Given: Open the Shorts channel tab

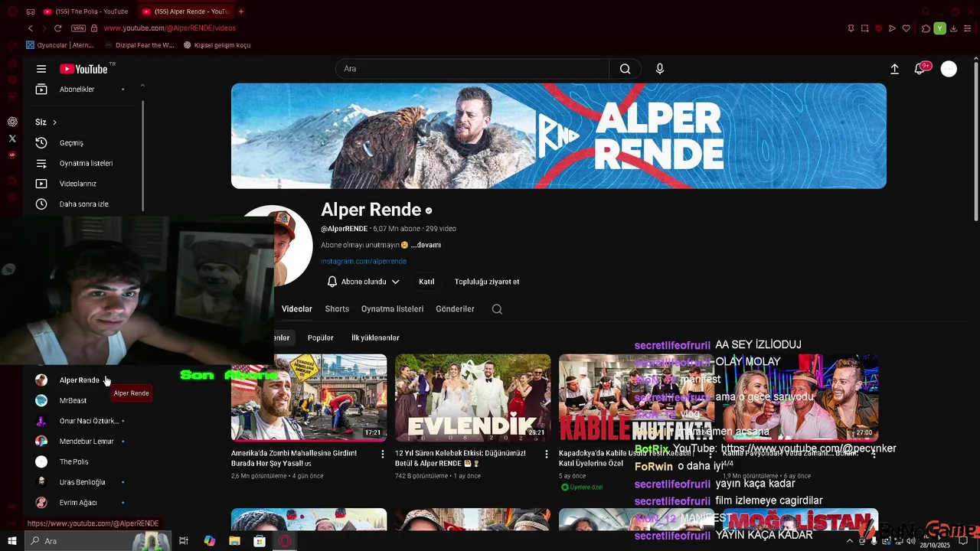Looking at the screenshot, I should (x=337, y=309).
